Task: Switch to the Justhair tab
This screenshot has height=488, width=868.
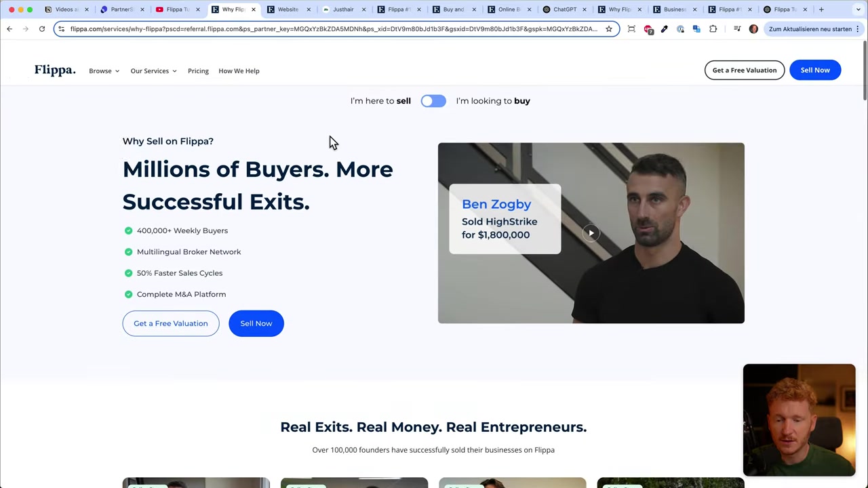Action: [343, 9]
